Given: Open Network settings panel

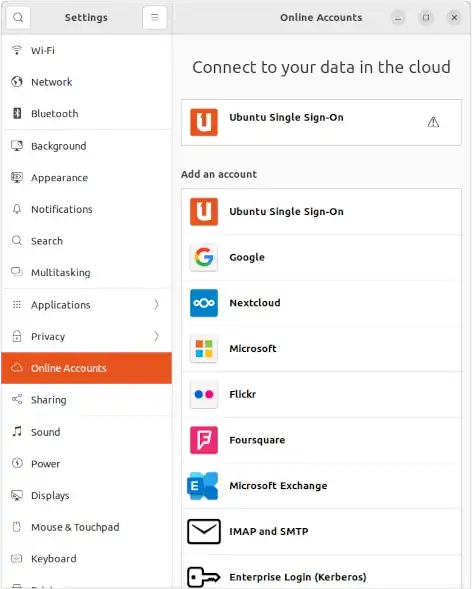Looking at the screenshot, I should (x=87, y=82).
